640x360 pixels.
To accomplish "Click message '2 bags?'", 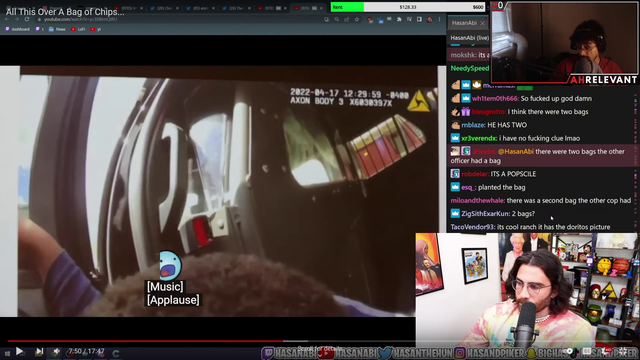I will [523, 213].
